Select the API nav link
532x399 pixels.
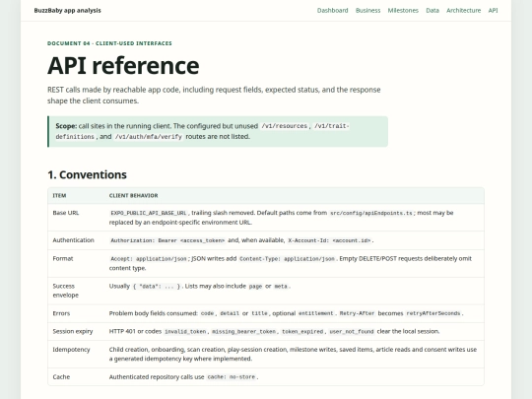tap(493, 11)
